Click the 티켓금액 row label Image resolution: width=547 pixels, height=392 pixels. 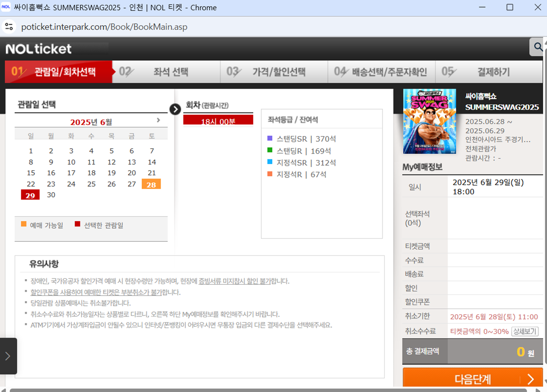417,246
